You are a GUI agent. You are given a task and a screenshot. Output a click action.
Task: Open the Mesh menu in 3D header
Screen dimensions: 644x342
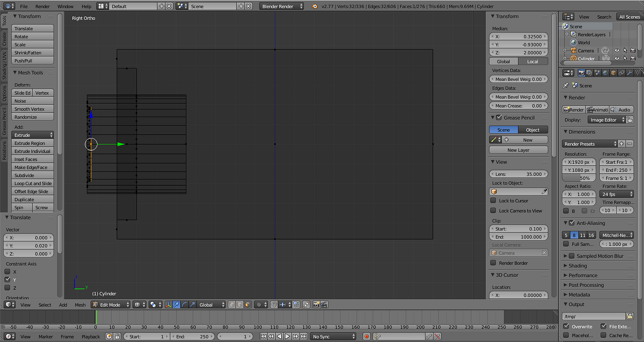(80, 305)
